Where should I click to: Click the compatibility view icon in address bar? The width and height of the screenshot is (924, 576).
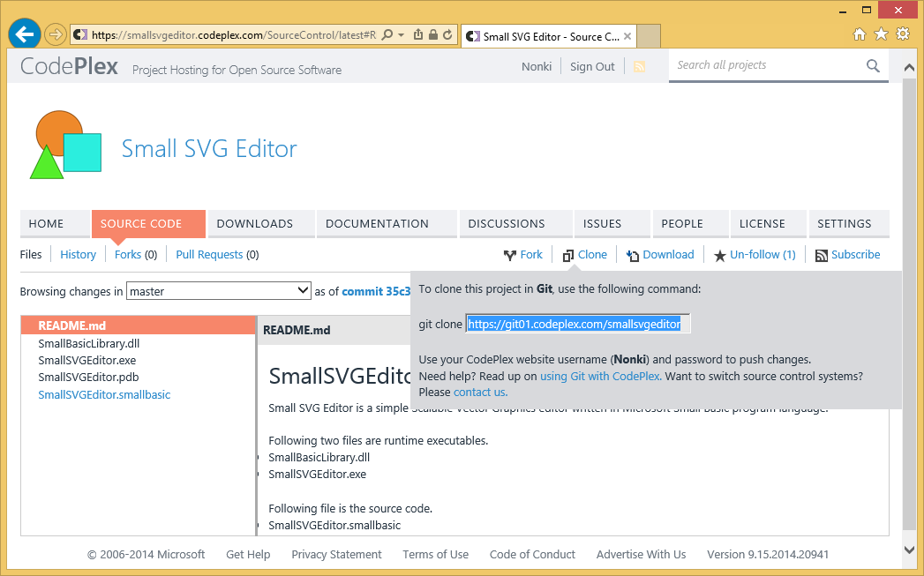click(417, 34)
